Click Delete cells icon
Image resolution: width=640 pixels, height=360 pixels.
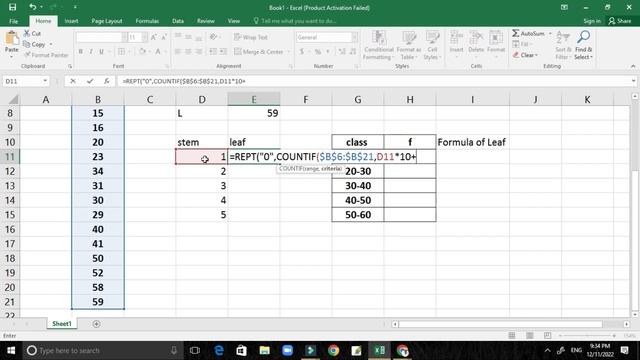[x=476, y=38]
